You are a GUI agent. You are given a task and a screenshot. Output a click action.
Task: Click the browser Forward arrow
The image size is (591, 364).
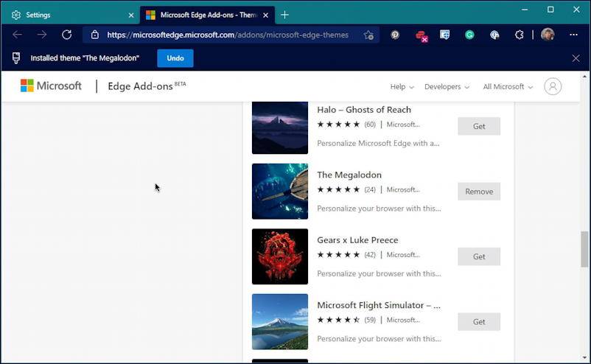[42, 35]
